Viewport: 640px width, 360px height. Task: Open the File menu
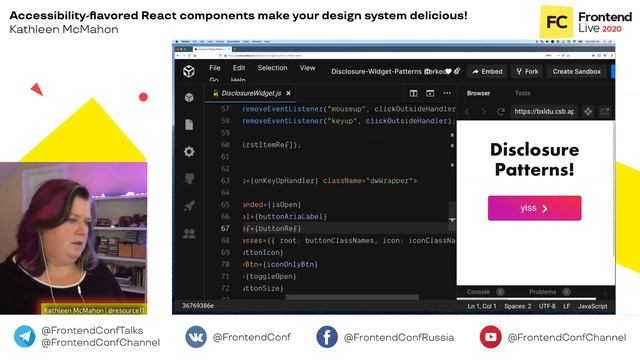pyautogui.click(x=215, y=68)
